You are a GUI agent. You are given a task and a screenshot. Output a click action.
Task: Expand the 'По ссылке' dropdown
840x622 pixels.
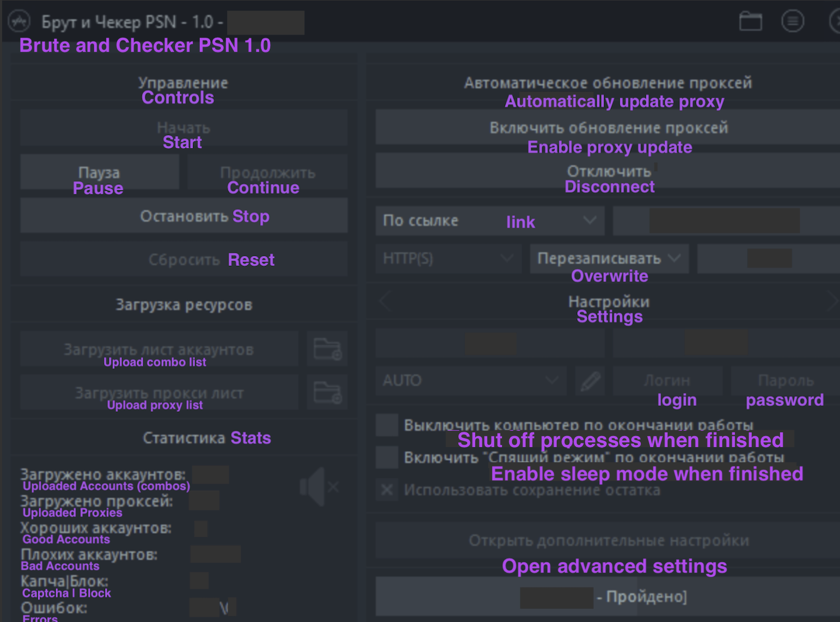click(489, 221)
